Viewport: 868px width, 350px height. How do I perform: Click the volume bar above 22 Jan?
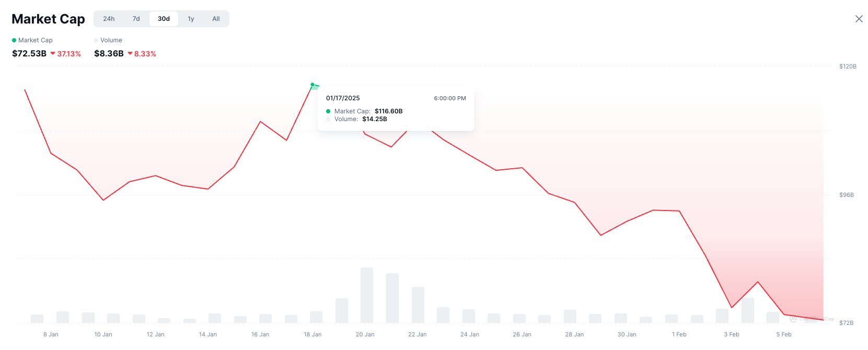(418, 304)
